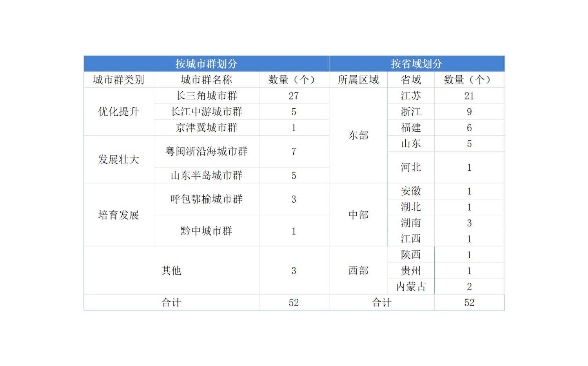Click the value 27 for 长三角城市群
The width and height of the screenshot is (588, 366).
click(294, 96)
